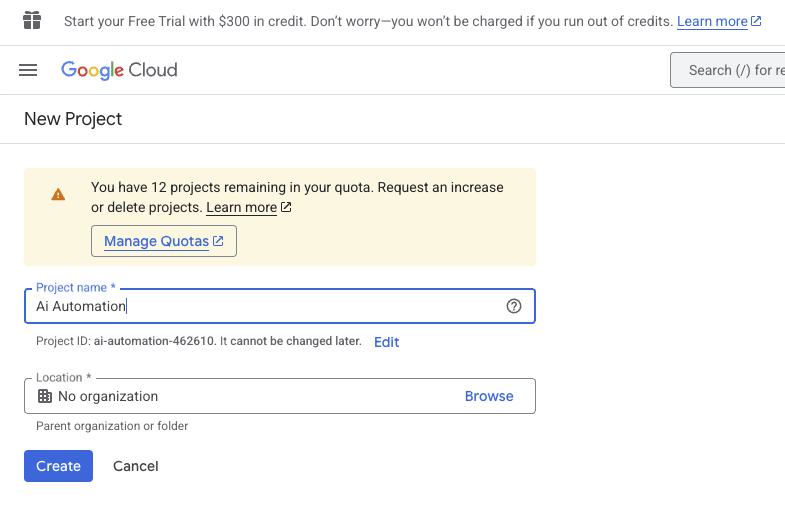Click the New Project page heading
The width and height of the screenshot is (785, 509).
pos(73,119)
